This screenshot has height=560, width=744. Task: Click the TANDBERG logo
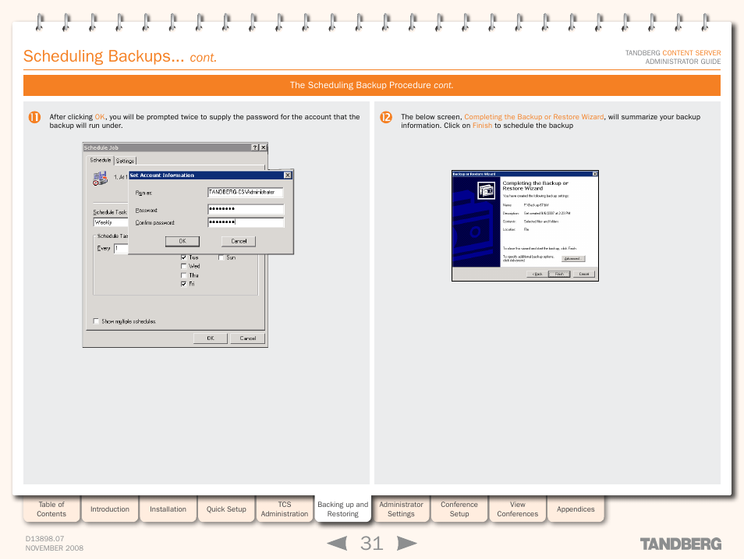[680, 544]
